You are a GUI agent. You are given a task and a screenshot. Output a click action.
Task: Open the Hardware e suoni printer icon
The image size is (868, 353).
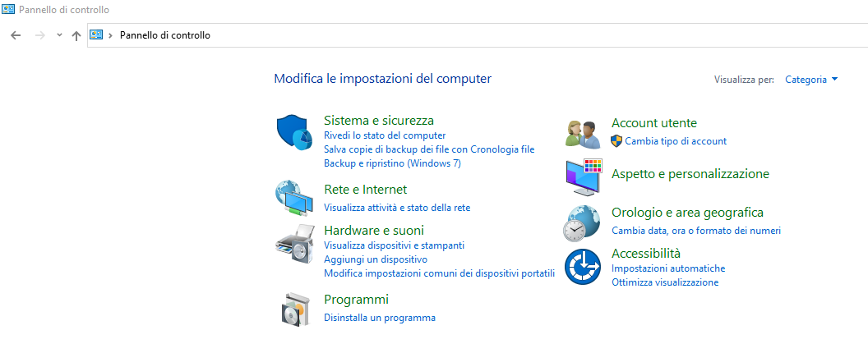tap(294, 244)
